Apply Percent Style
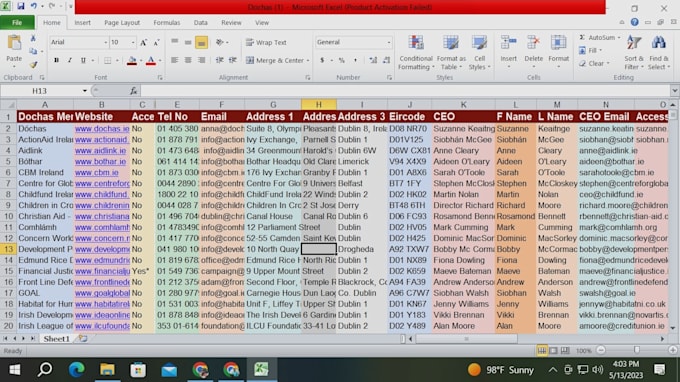680x382 pixels. coord(342,60)
